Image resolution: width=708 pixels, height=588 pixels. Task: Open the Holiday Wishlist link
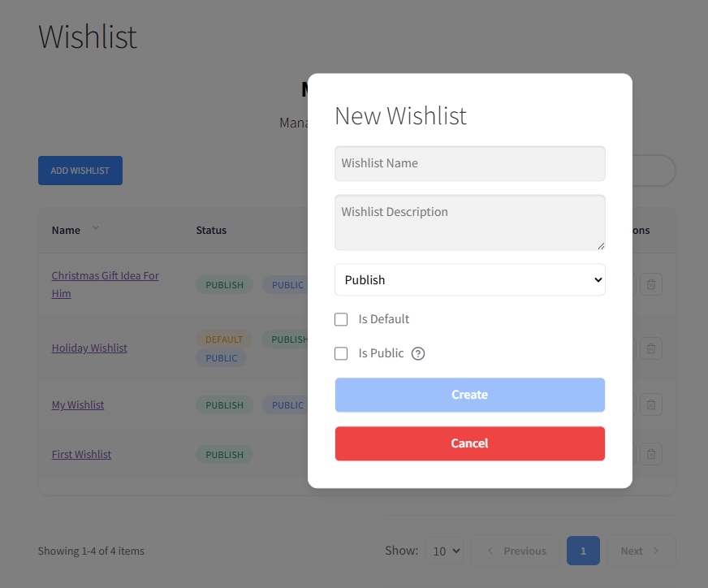click(x=89, y=348)
